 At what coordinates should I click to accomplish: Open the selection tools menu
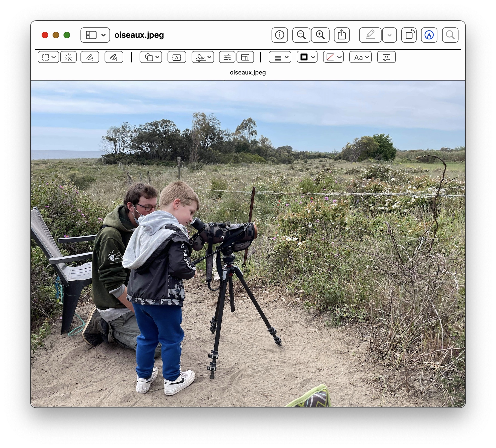[48, 57]
